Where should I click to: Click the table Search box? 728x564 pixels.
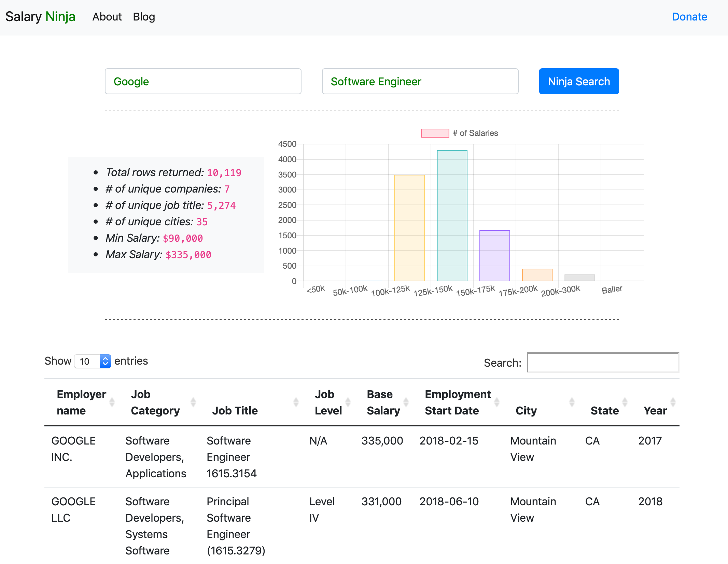[603, 363]
